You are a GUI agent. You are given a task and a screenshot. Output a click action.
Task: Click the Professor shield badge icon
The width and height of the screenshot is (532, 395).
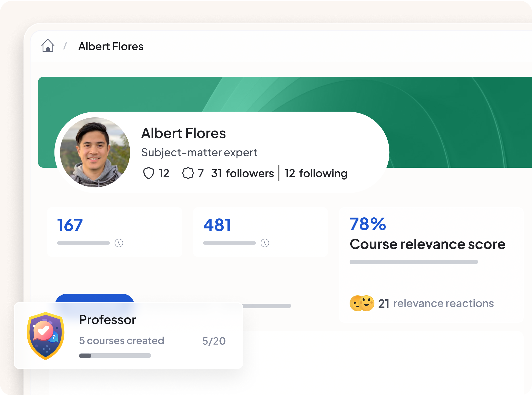(x=46, y=336)
